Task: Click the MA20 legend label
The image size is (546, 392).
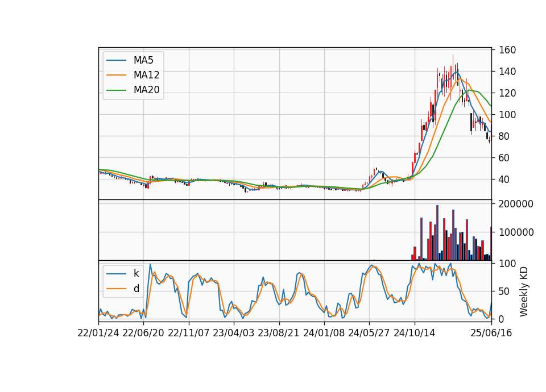Action: pyautogui.click(x=146, y=90)
